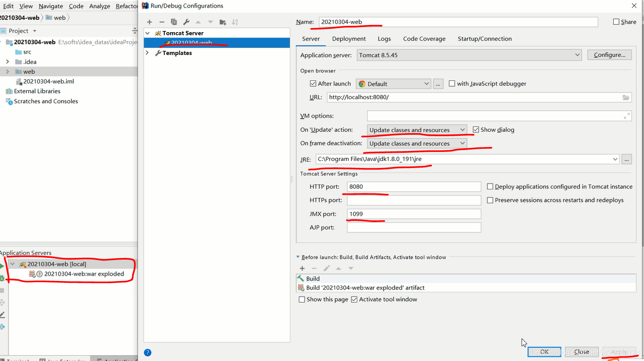Click the browse URL folder icon

(626, 97)
